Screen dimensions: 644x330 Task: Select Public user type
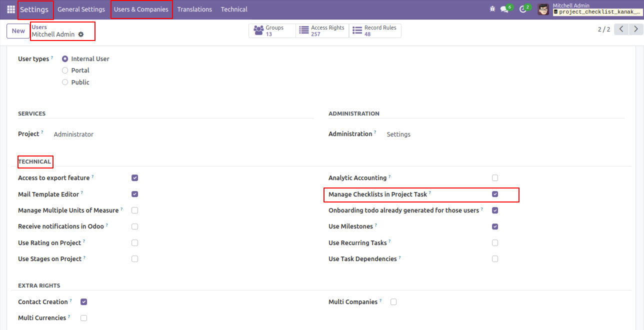pos(65,82)
